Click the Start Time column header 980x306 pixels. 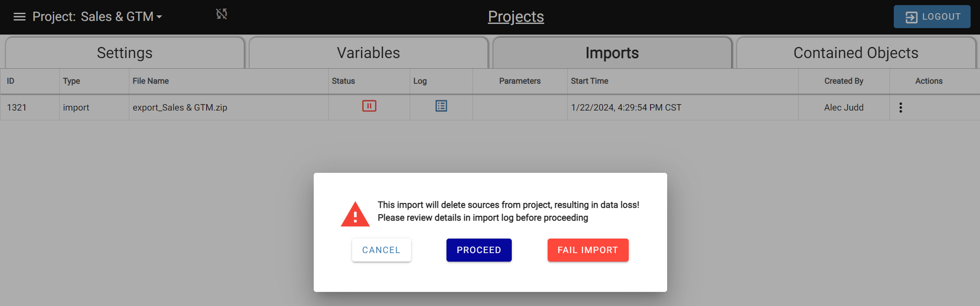(589, 81)
